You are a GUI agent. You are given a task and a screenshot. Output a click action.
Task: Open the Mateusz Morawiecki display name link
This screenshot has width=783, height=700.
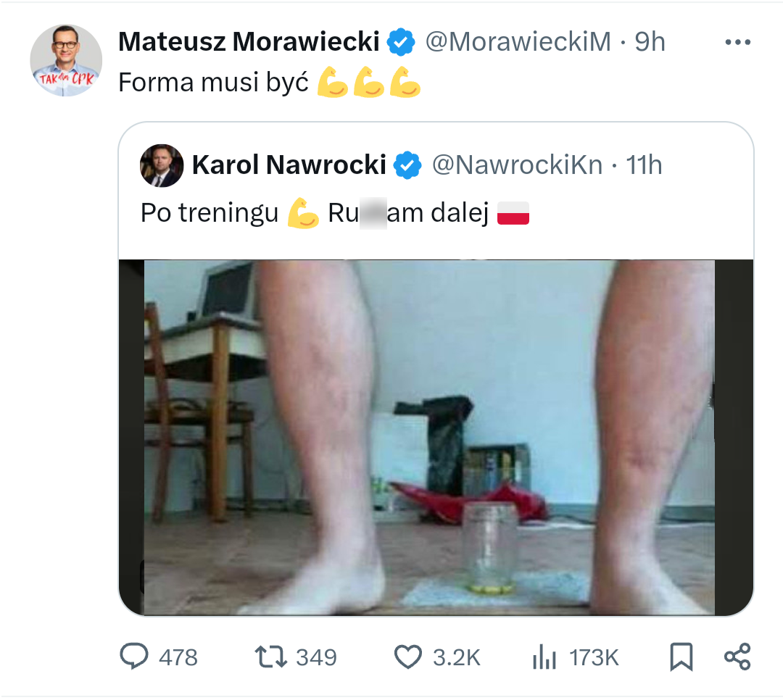click(x=249, y=42)
